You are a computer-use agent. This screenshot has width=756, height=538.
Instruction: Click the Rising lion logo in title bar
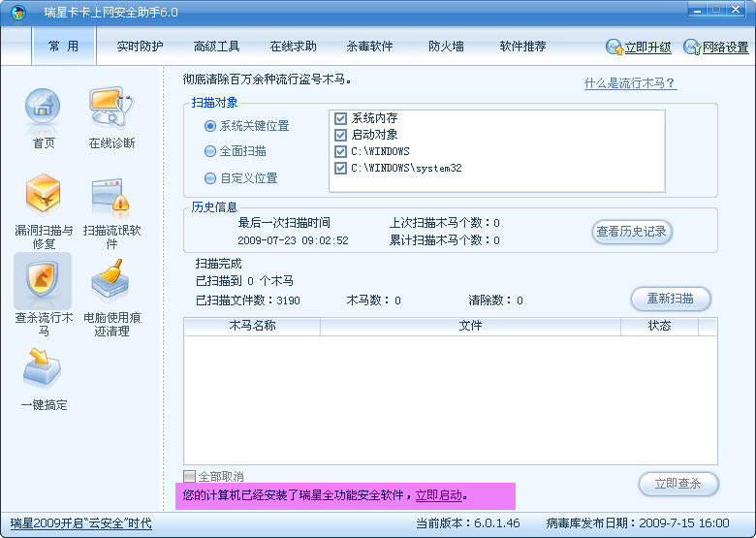tap(17, 12)
